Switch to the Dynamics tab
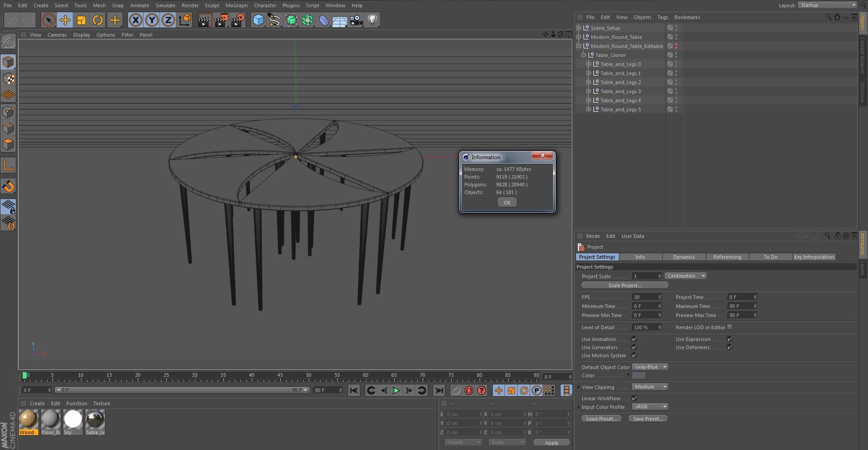Screen dimensions: 868x450 click(x=684, y=257)
